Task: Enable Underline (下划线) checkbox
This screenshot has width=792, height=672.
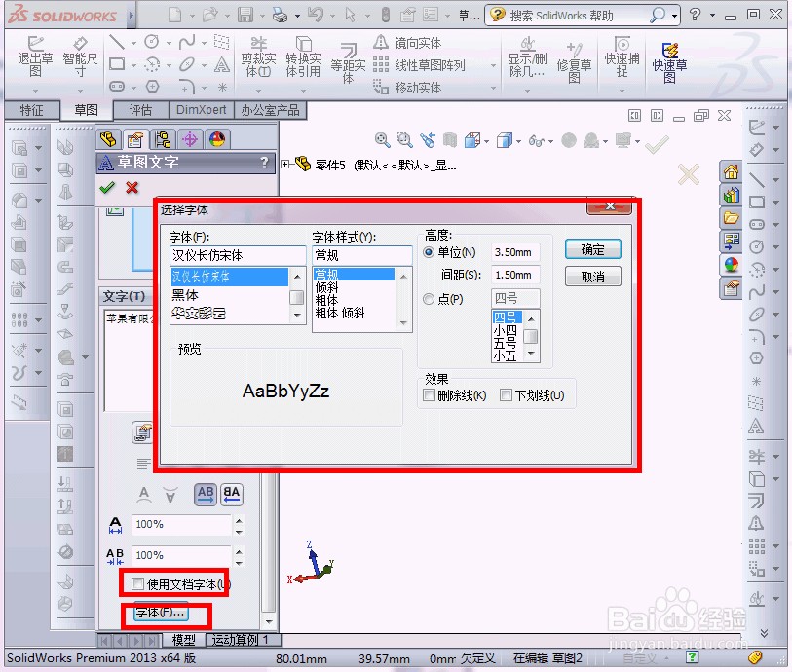Action: pos(506,394)
